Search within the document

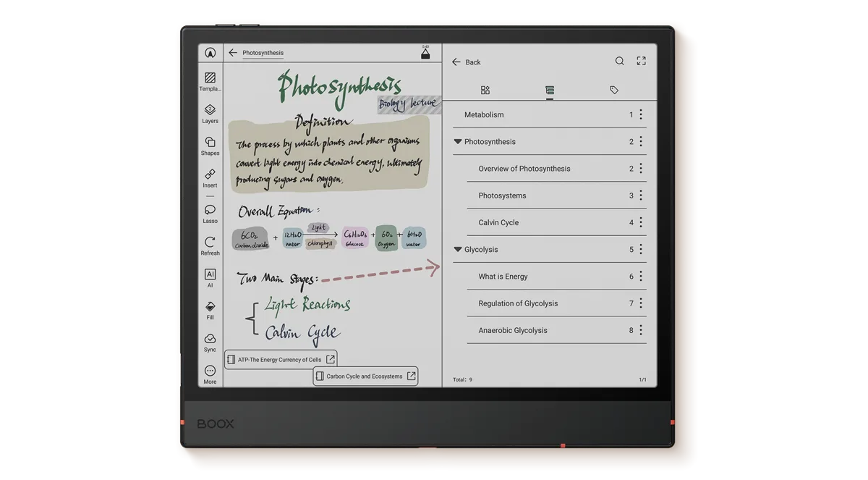619,62
